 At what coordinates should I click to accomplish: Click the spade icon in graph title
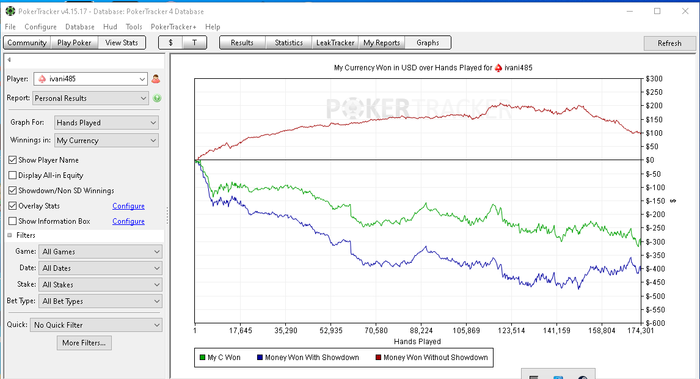498,68
